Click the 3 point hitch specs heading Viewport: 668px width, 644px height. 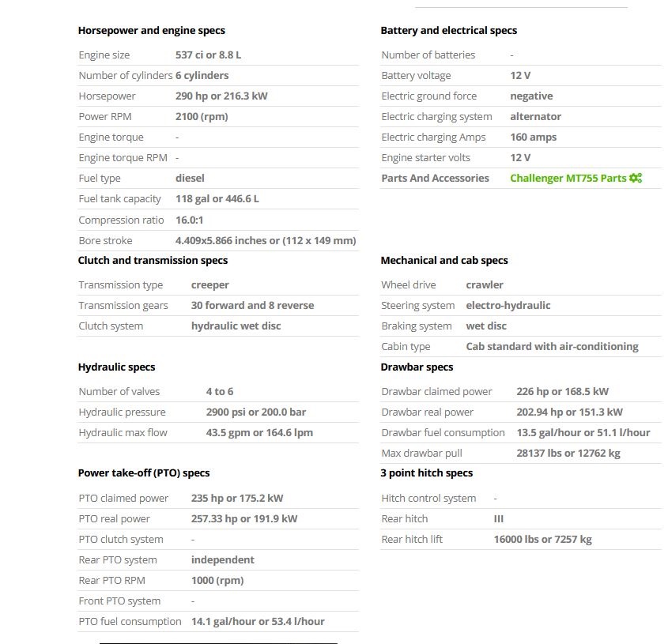[x=426, y=473]
